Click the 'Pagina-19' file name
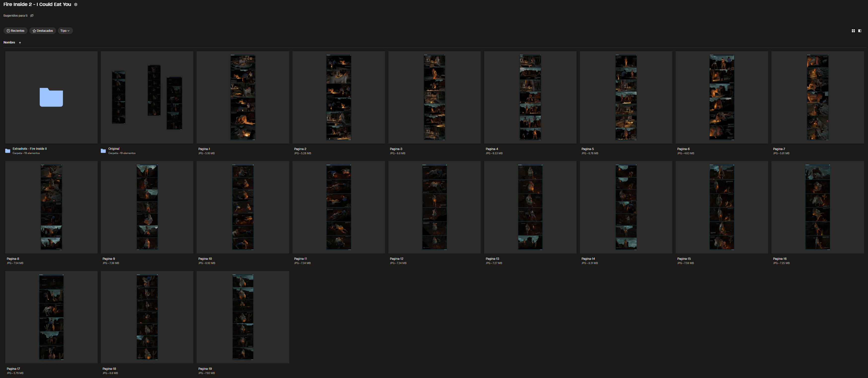Screen dimensions: 868x378 tap(205, 369)
